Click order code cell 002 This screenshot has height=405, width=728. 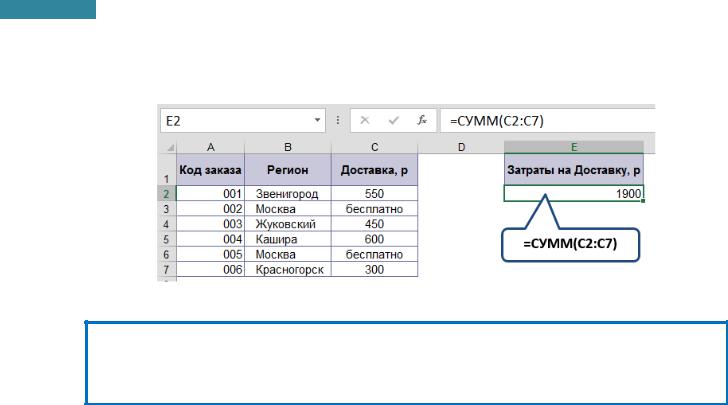pos(210,209)
